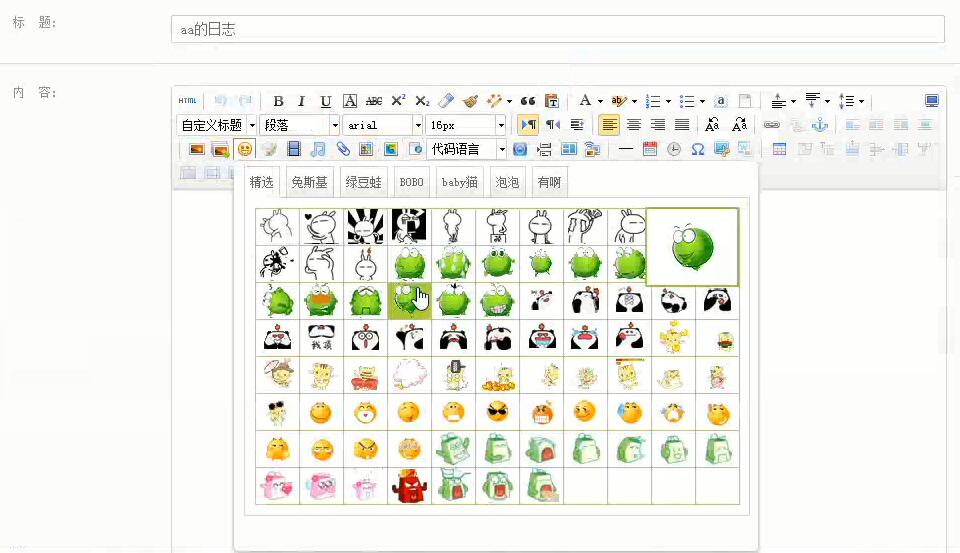Click the auto typeset wand icon

[494, 101]
